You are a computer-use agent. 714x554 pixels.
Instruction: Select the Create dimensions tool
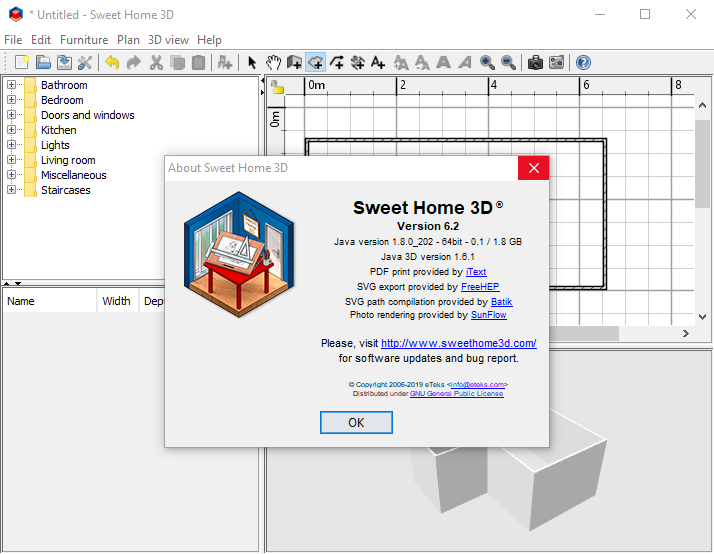[x=358, y=62]
